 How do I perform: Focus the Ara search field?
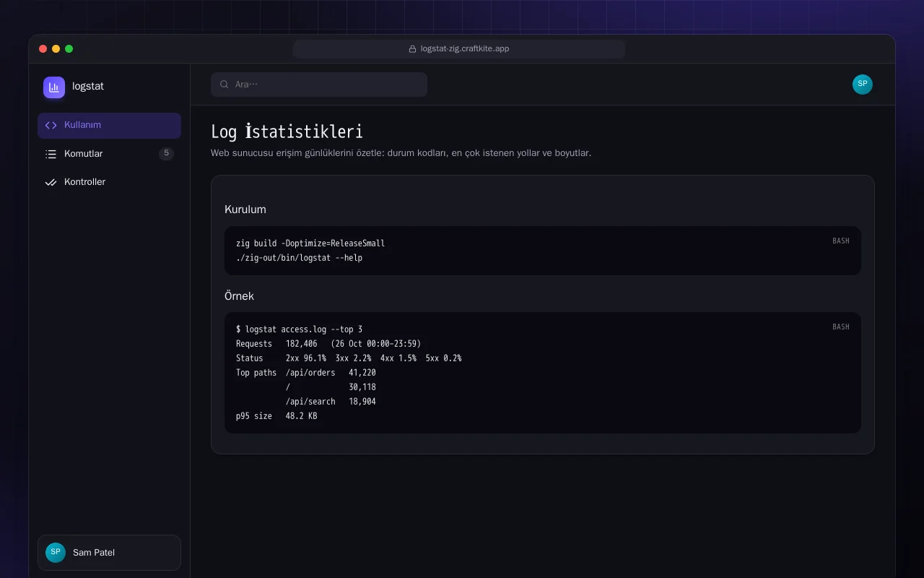[x=319, y=85]
